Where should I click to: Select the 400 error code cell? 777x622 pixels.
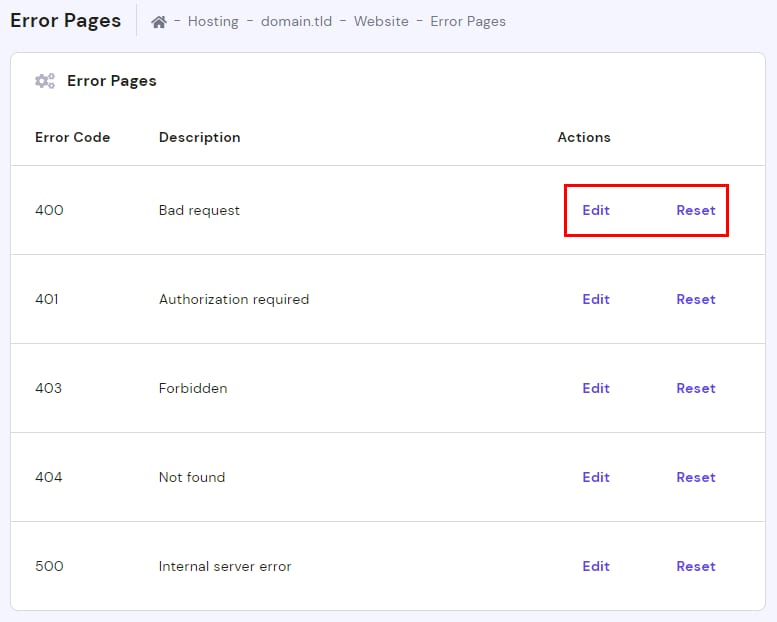[x=49, y=210]
